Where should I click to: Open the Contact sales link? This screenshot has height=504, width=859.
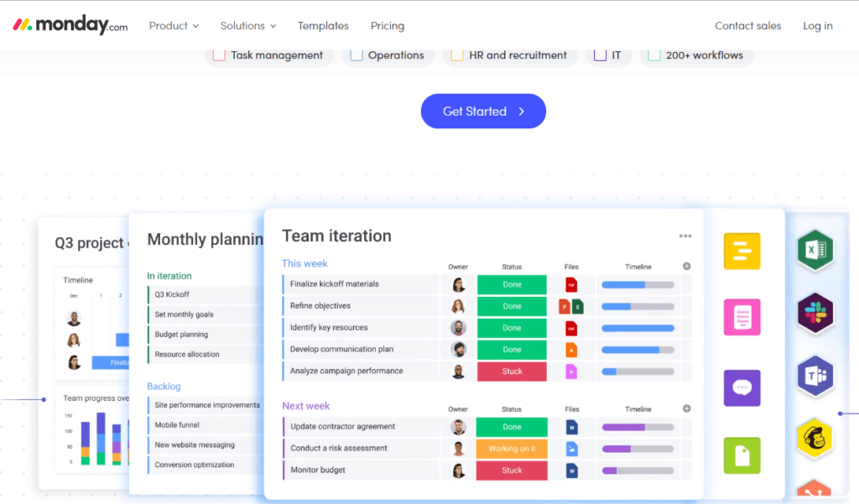[x=747, y=26]
